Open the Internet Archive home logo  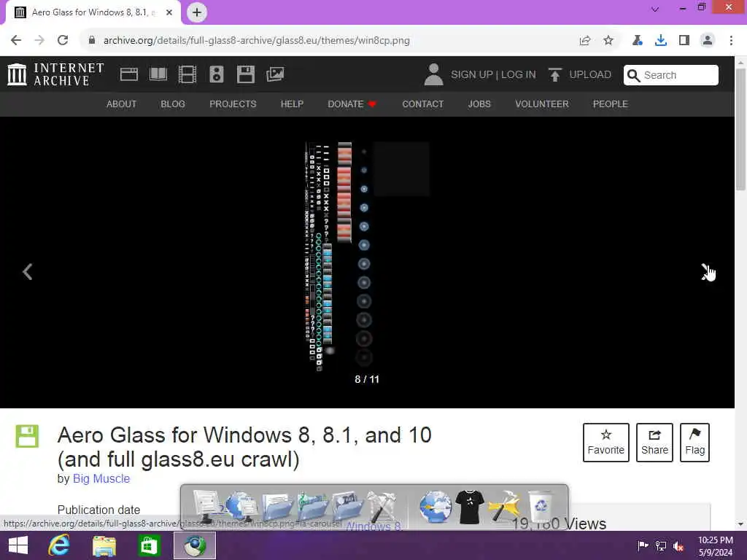click(55, 74)
